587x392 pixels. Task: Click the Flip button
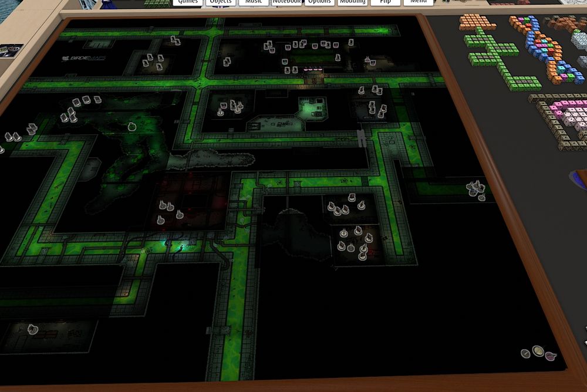pyautogui.click(x=385, y=2)
